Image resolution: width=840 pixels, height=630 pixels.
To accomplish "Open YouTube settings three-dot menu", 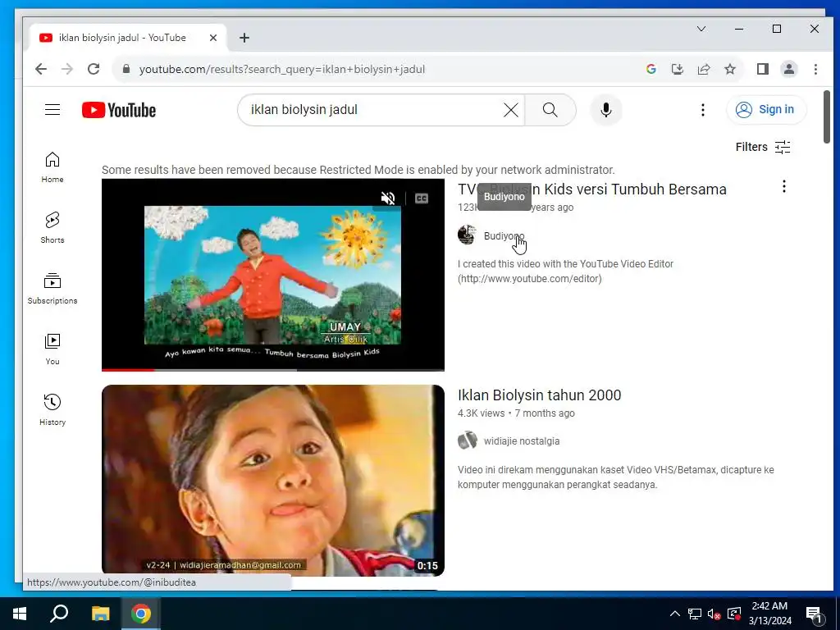I will point(702,110).
